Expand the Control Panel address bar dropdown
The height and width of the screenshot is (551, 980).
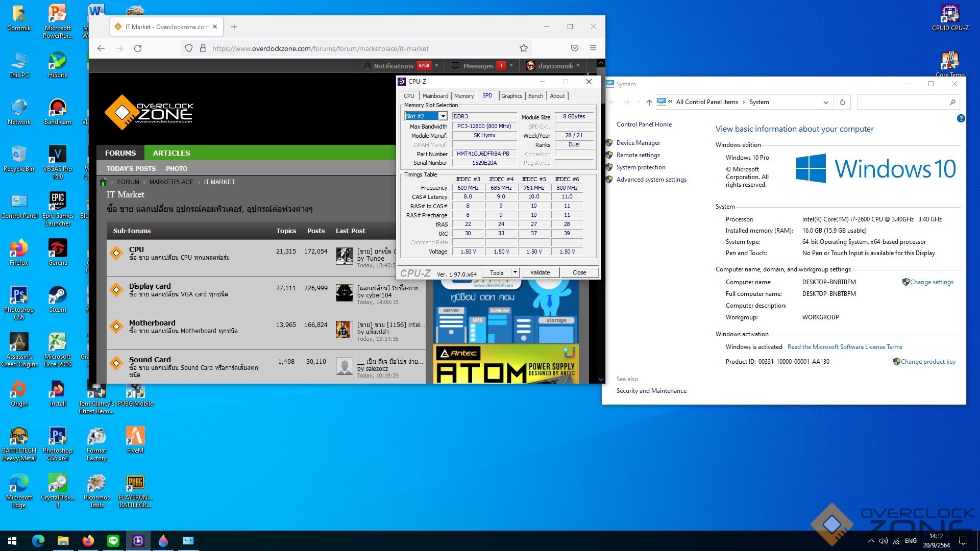[825, 103]
